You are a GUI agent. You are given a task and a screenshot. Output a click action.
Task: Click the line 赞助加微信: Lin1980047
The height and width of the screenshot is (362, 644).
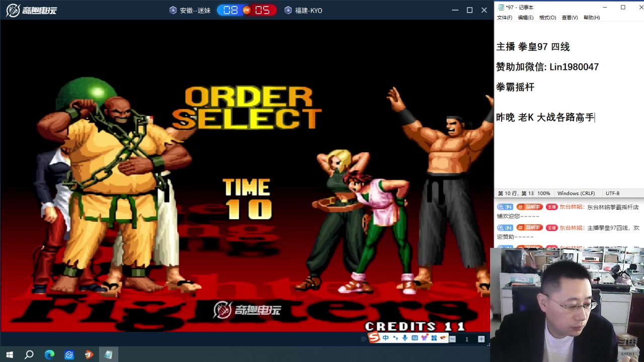[x=547, y=67]
